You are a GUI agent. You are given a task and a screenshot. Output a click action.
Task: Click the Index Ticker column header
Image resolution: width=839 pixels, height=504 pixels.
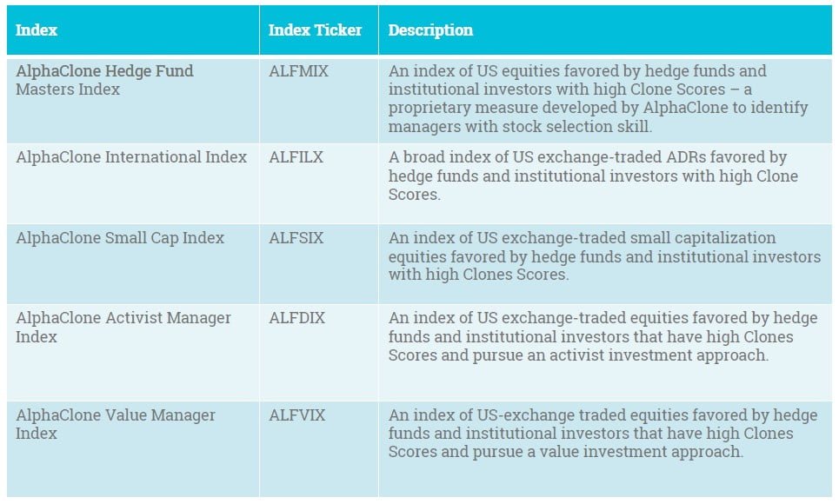[315, 30]
